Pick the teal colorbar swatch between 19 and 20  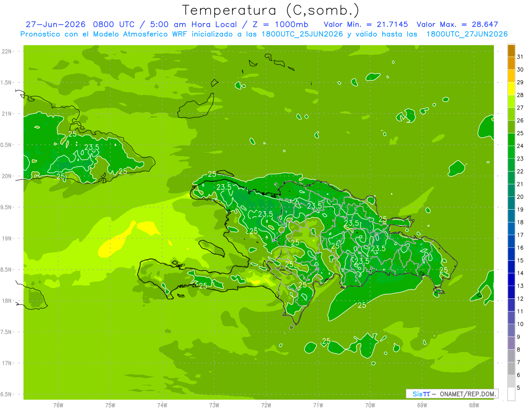pyautogui.click(x=512, y=203)
